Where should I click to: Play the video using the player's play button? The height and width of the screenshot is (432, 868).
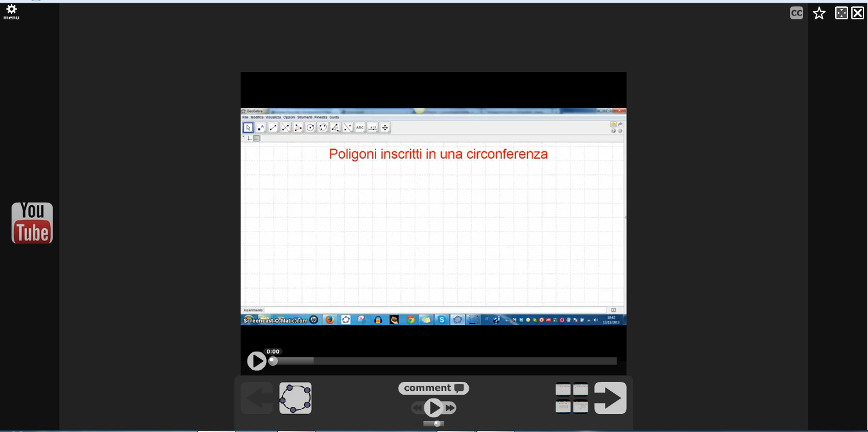click(x=257, y=361)
